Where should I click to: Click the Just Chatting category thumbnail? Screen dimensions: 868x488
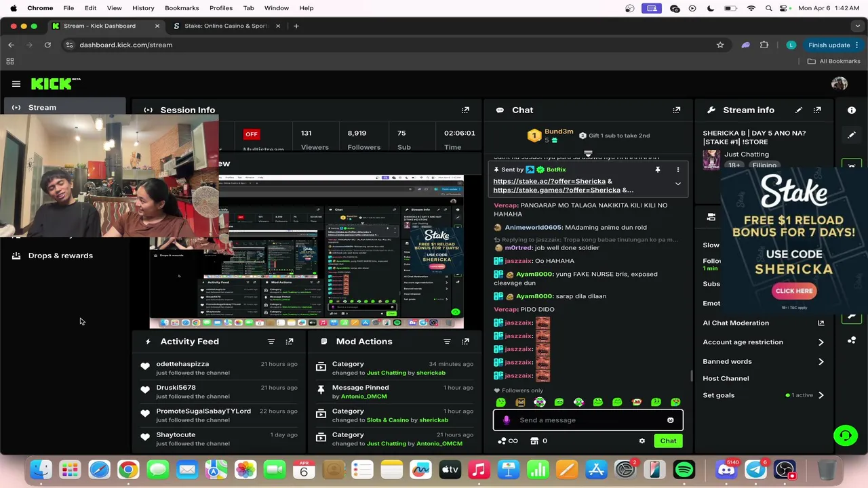click(x=711, y=159)
